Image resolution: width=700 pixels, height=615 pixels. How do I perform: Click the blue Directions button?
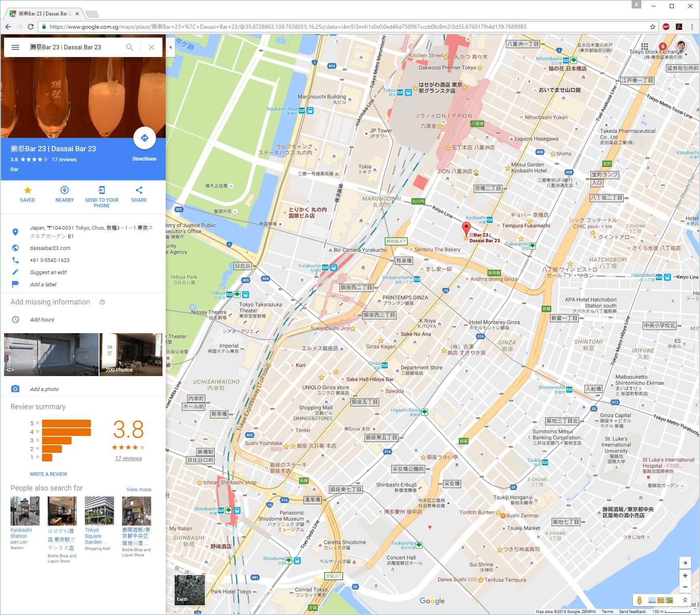pos(144,138)
